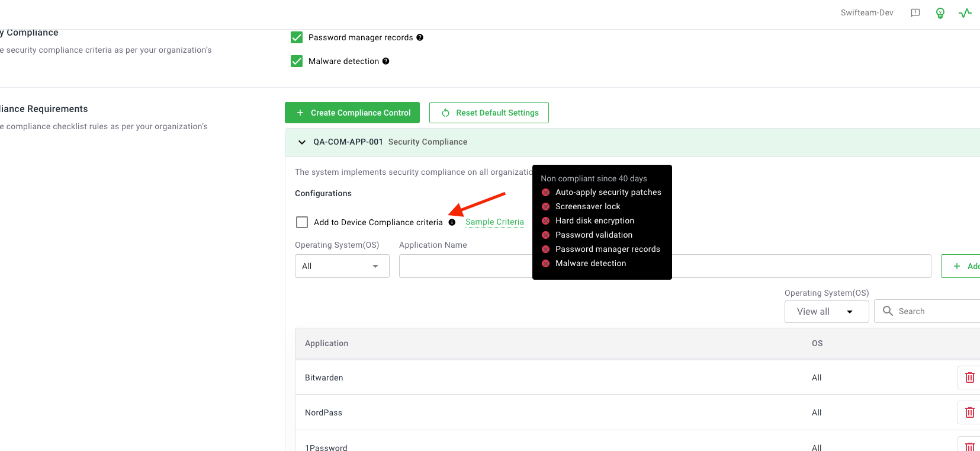Screen dimensions: 980x451
Task: Open the View all OS filter dropdown
Action: coord(826,312)
